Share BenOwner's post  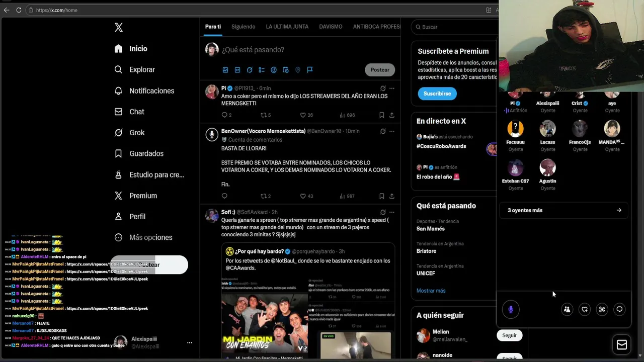[392, 196]
